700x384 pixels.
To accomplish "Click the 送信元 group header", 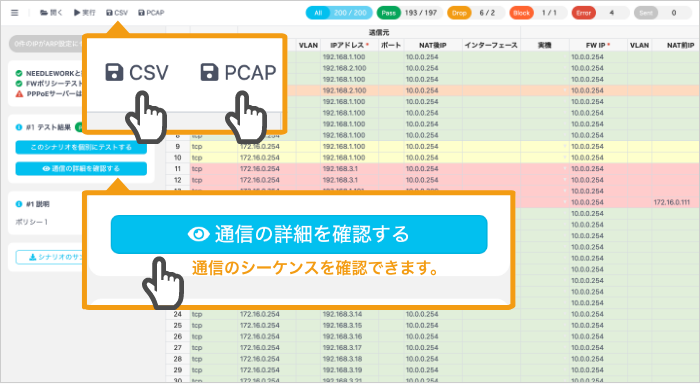I will (x=379, y=33).
